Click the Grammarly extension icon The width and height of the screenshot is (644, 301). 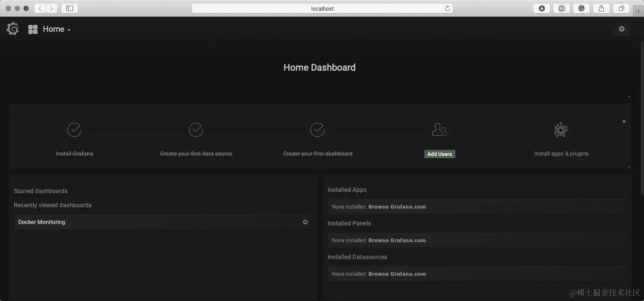point(582,8)
